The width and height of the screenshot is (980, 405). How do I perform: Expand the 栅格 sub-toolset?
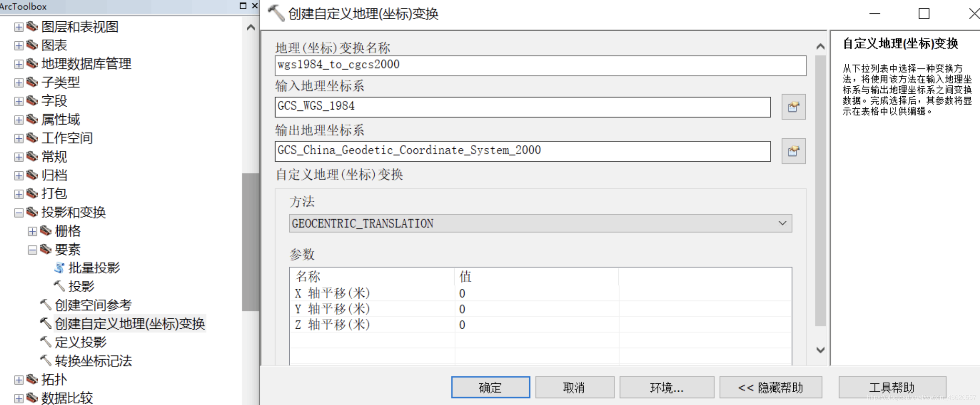[32, 231]
